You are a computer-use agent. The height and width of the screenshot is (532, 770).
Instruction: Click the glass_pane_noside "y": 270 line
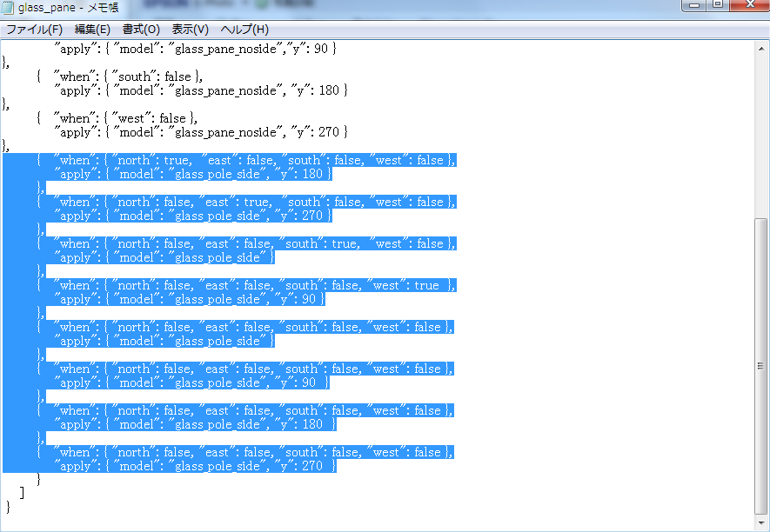click(200, 132)
